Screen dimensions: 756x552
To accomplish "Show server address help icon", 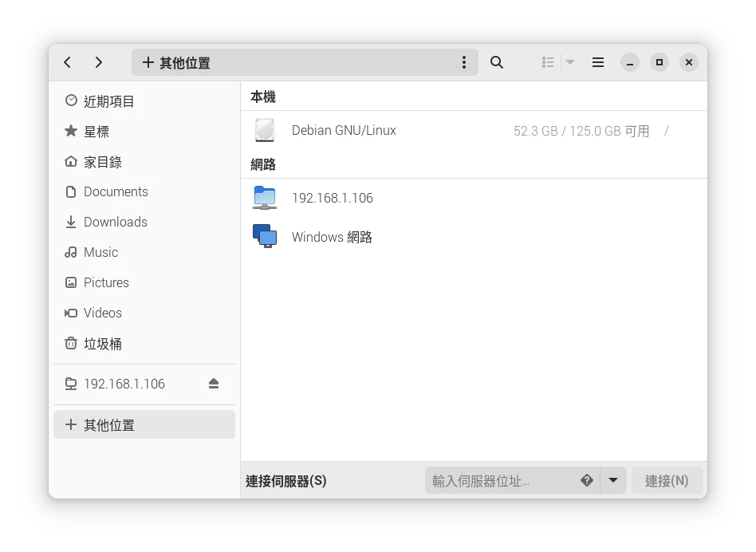I will click(x=587, y=480).
